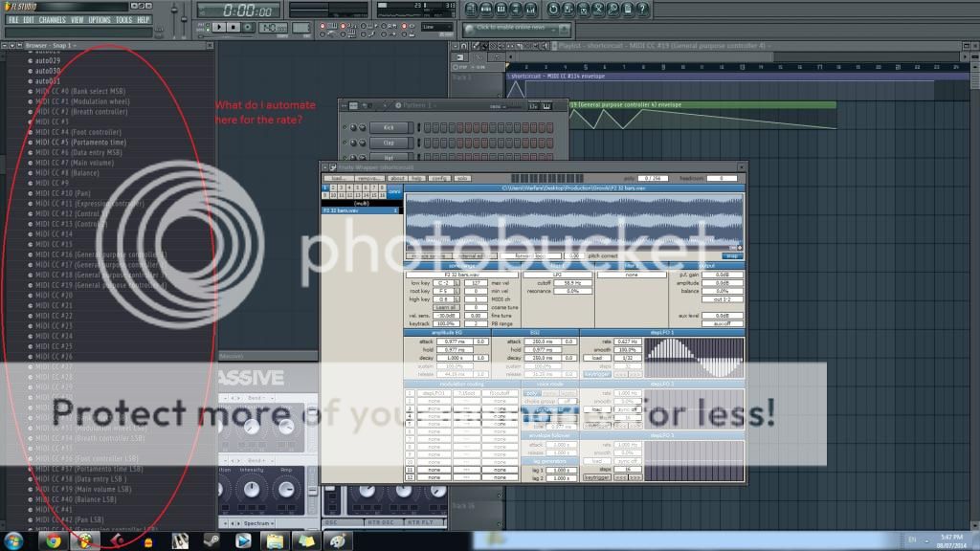980x551 pixels.
Task: Adjust the main pitch slider
Action: [x=184, y=17]
